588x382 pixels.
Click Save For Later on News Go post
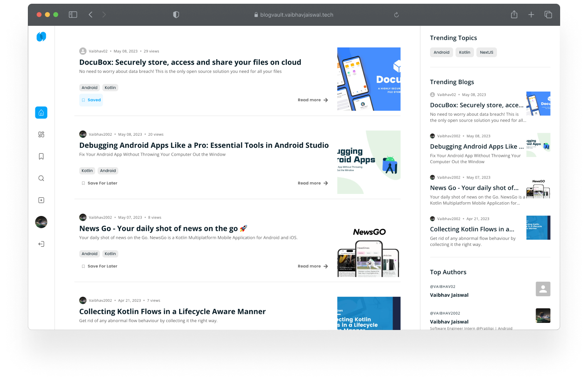(x=99, y=266)
